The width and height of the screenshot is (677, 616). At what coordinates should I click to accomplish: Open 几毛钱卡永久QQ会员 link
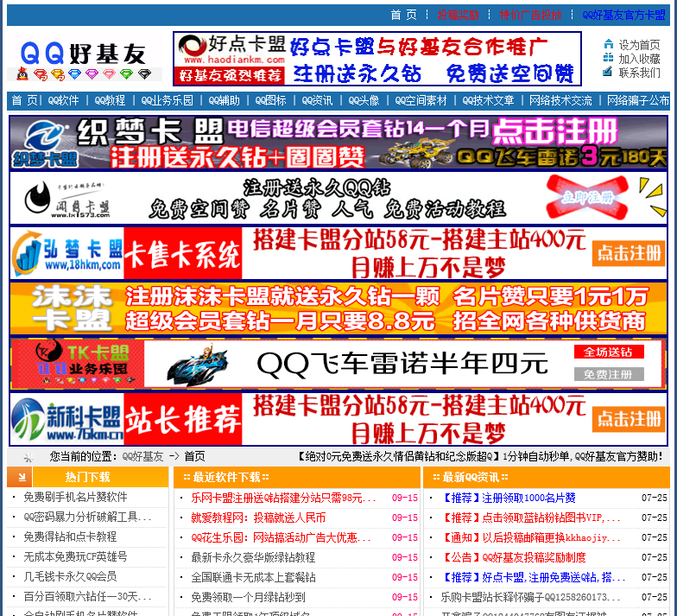(70, 577)
